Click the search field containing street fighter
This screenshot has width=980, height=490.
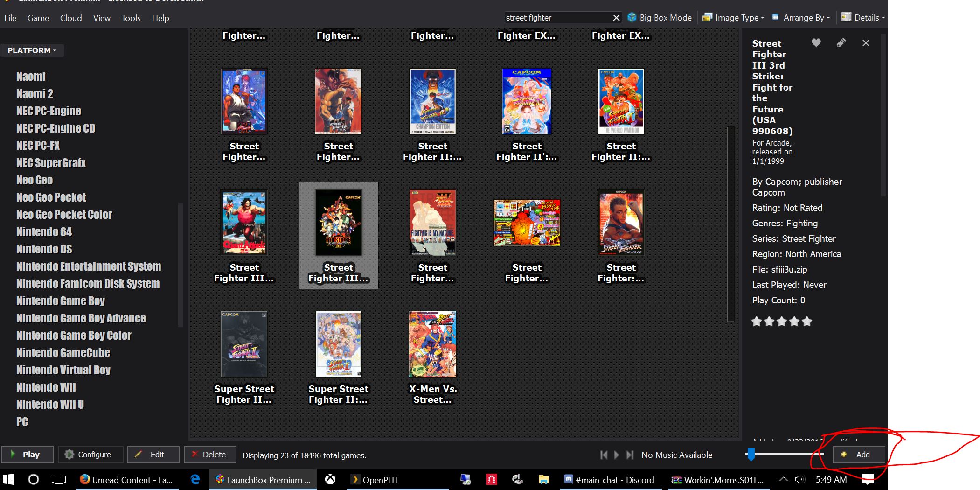coord(558,18)
